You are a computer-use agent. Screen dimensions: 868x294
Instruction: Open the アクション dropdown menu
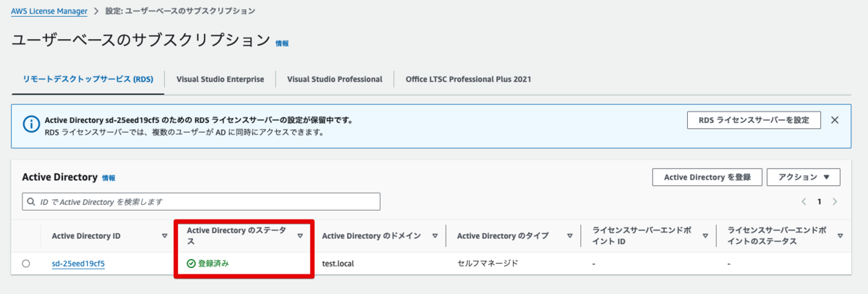tap(803, 177)
